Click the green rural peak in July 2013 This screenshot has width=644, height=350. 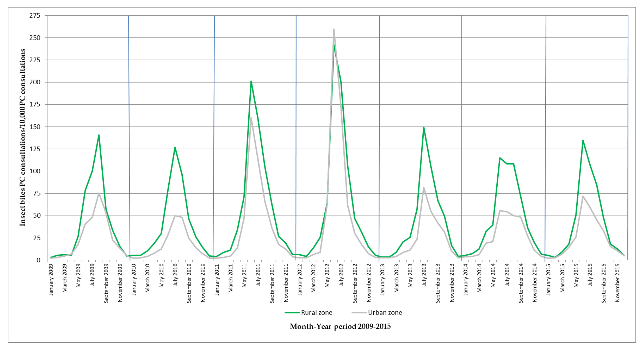tap(424, 127)
